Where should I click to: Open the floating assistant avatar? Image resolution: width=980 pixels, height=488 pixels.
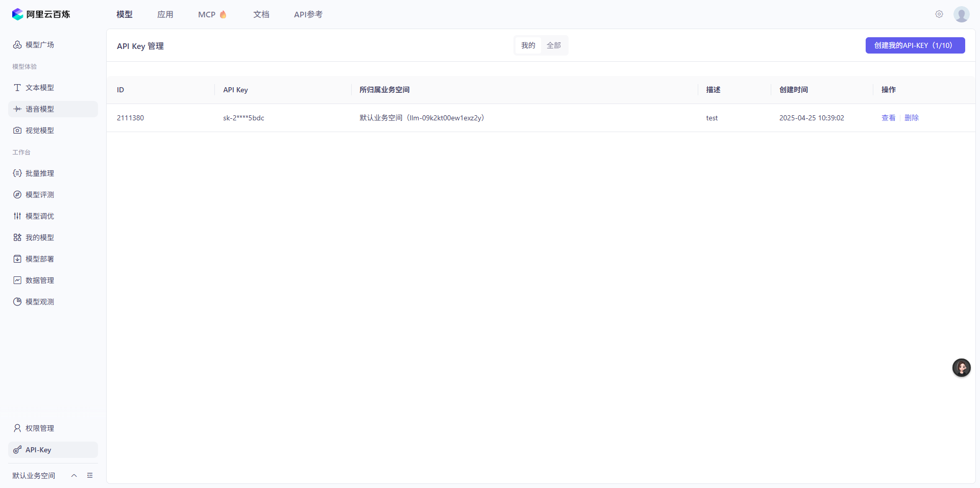click(x=962, y=368)
